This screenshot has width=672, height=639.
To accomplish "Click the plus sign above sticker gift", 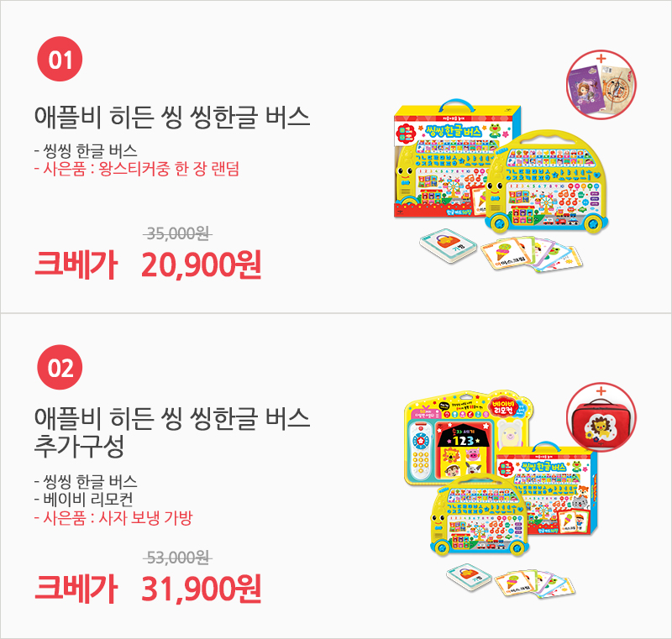I will tap(601, 58).
